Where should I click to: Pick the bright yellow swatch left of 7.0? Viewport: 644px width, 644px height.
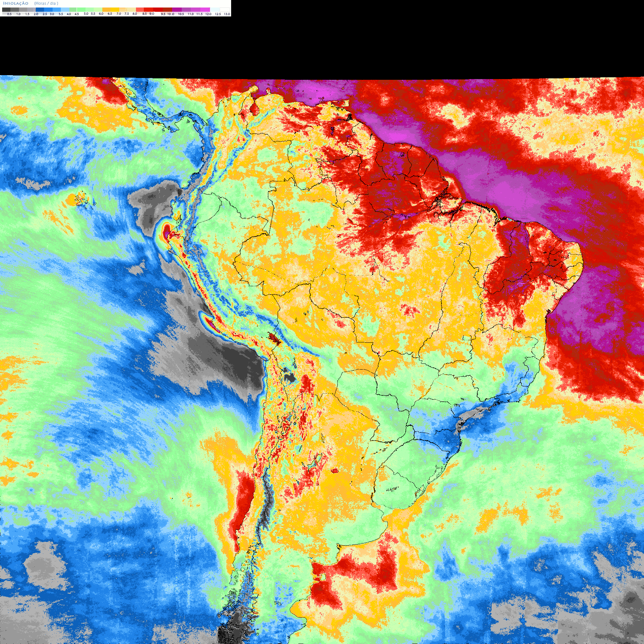115,10
